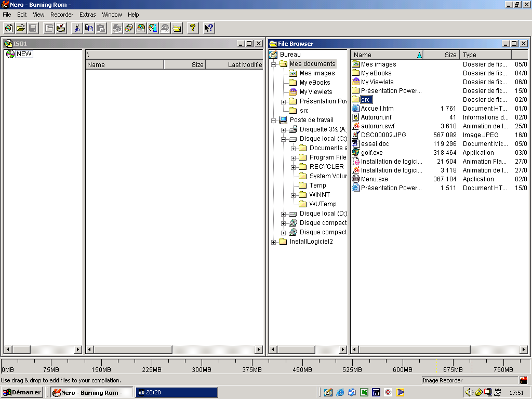Expand the Présentation Pow... folder in tree
The width and height of the screenshot is (532, 399).
tap(283, 102)
